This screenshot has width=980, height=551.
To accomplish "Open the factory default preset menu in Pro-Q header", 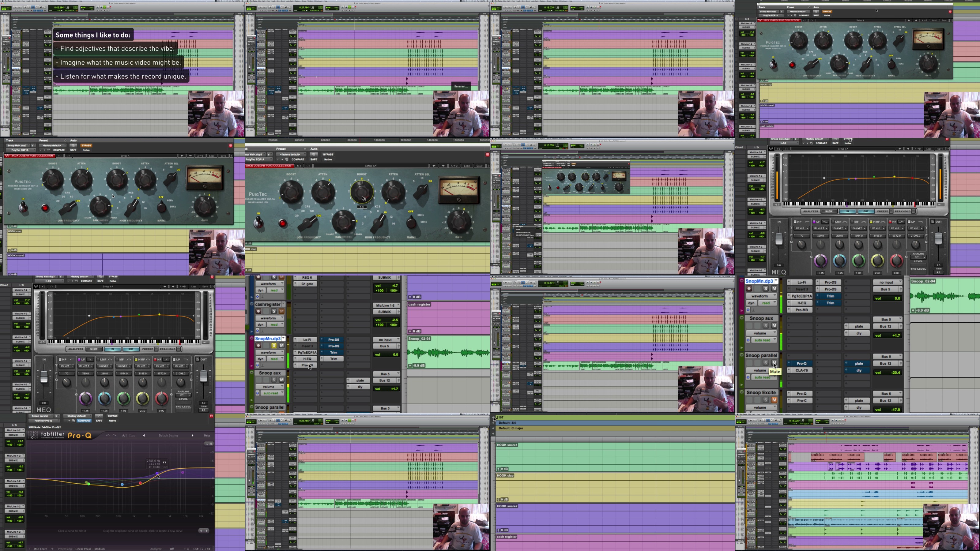I will (x=77, y=416).
